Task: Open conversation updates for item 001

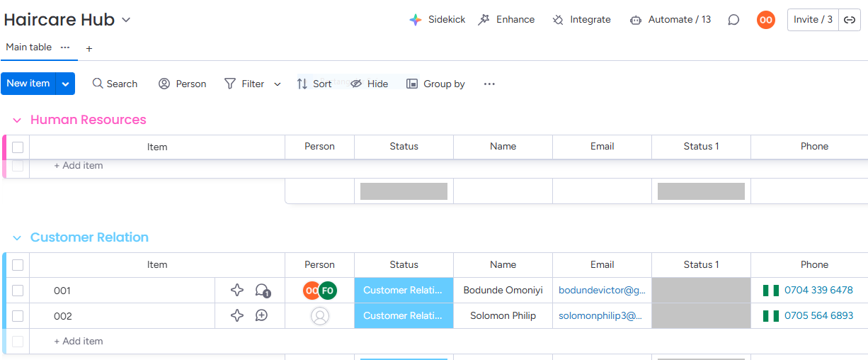Action: click(262, 291)
